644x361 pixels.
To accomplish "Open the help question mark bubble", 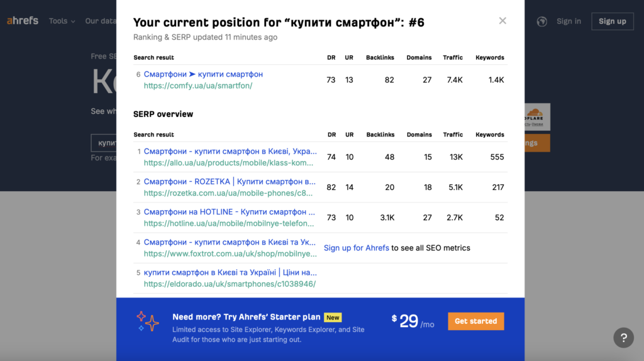I will (623, 338).
